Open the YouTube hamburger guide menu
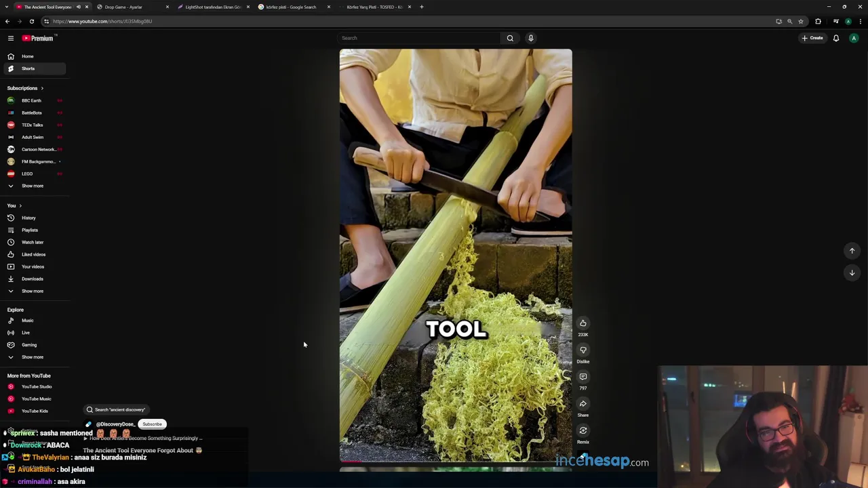 click(x=11, y=38)
